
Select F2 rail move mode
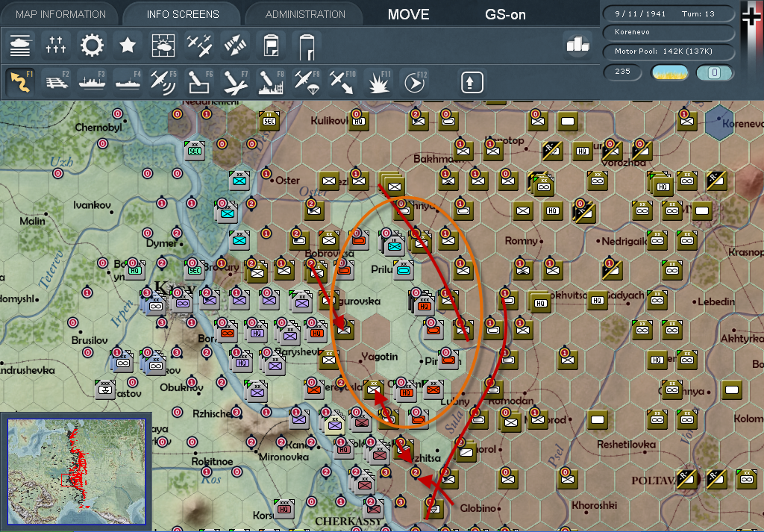pyautogui.click(x=55, y=81)
